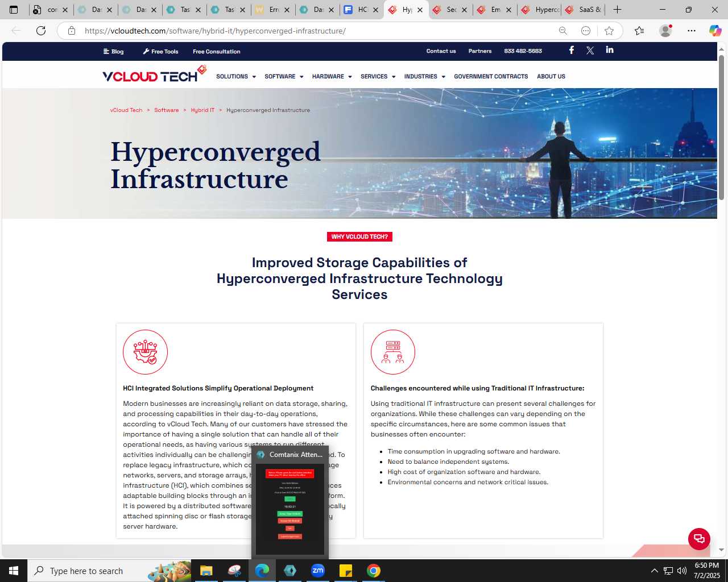The image size is (728, 582).
Task: Open the volume control in system tray
Action: pyautogui.click(x=682, y=571)
